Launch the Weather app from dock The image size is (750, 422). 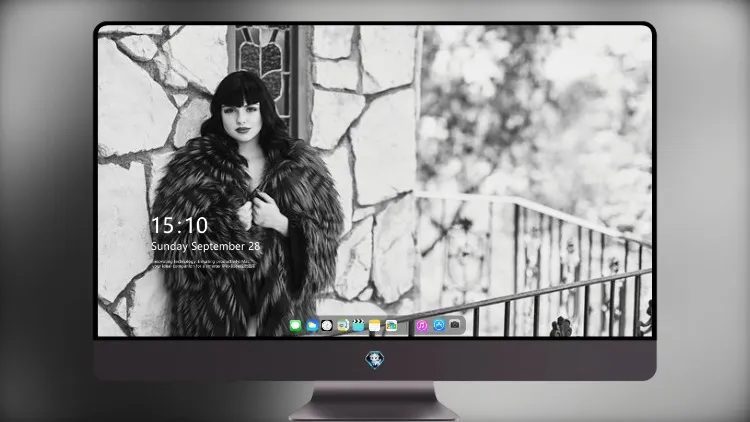pos(311,326)
